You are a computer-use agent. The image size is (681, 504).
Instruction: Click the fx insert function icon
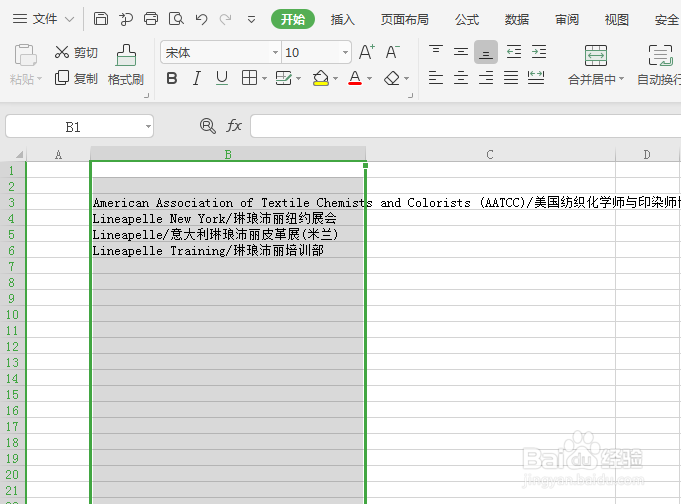tap(234, 126)
